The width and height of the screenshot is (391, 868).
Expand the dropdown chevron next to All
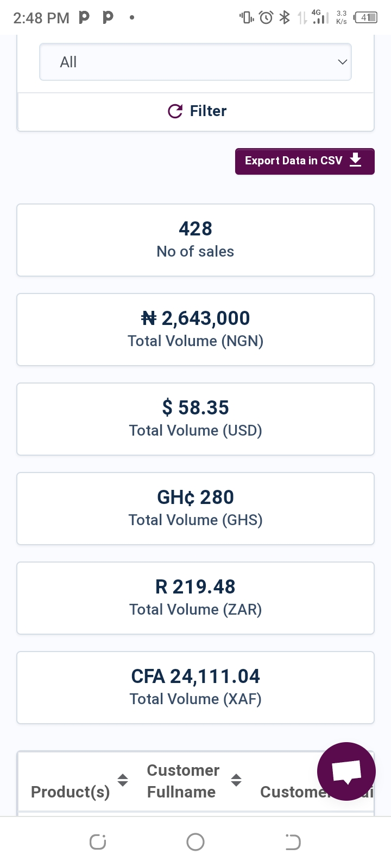click(342, 62)
